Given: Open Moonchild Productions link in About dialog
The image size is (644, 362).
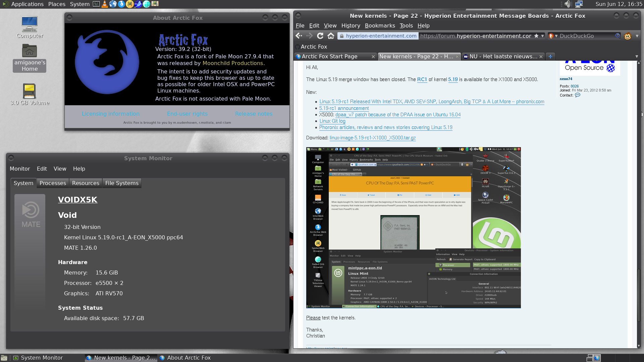Looking at the screenshot, I should click(x=233, y=63).
